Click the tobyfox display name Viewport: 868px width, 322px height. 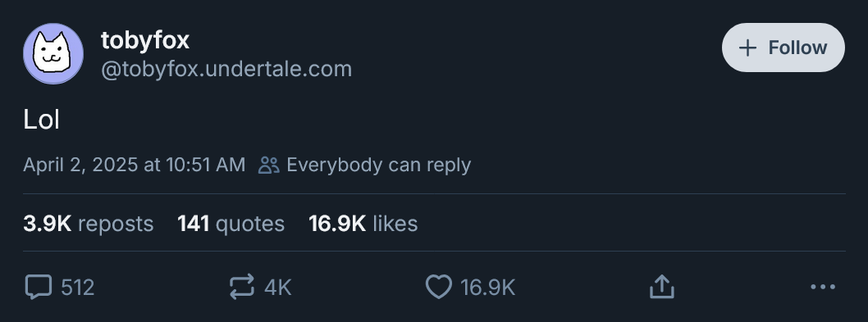(145, 40)
